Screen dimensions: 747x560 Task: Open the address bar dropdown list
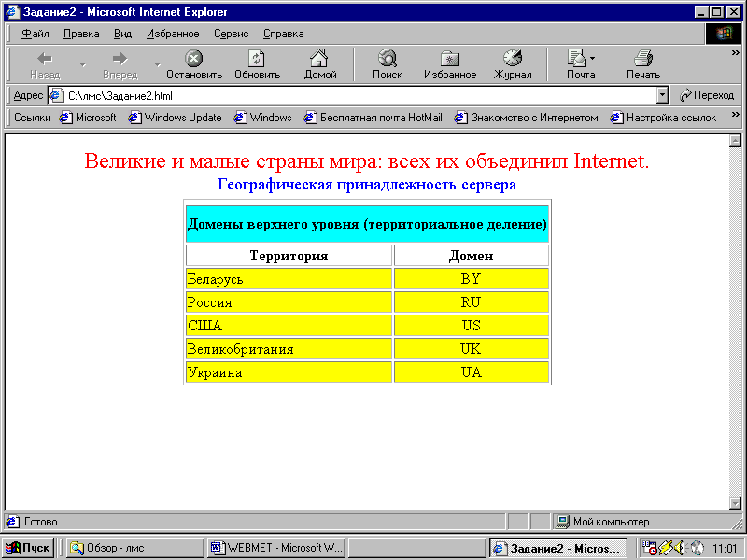662,96
